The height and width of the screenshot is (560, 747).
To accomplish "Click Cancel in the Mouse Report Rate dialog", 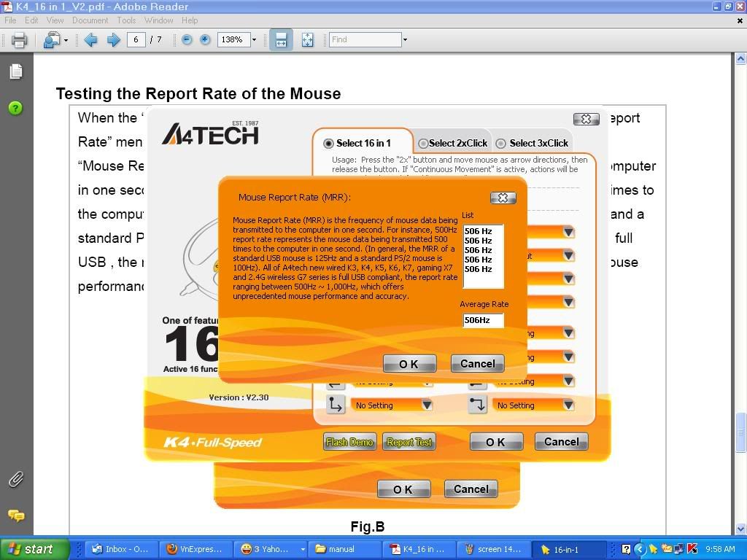I will [477, 364].
